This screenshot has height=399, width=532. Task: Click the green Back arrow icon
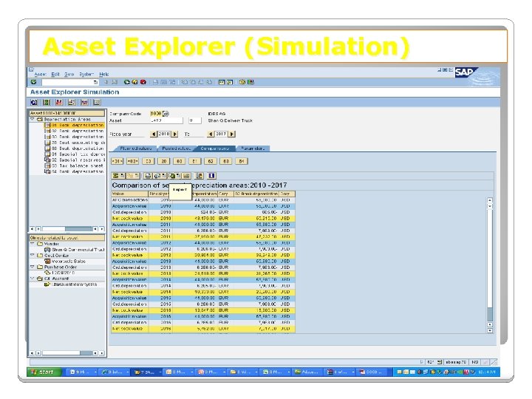coord(127,82)
